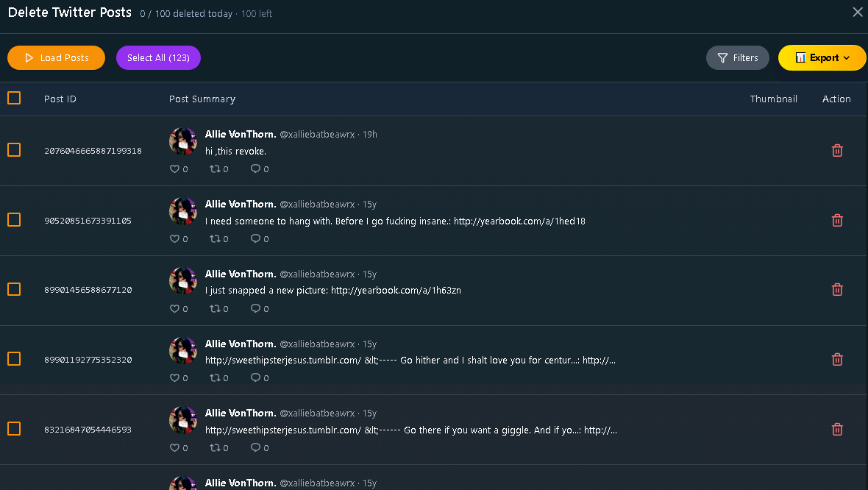Click trash icon for post 90520851673391105

click(837, 221)
